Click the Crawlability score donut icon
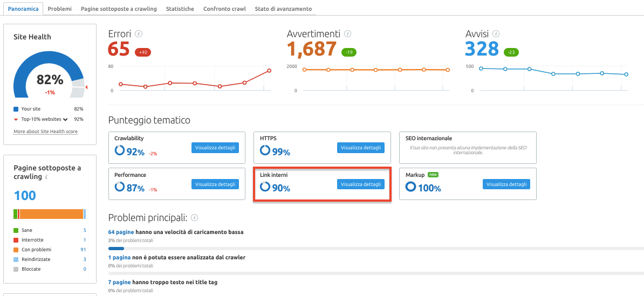The height and width of the screenshot is (296, 644). pos(119,152)
